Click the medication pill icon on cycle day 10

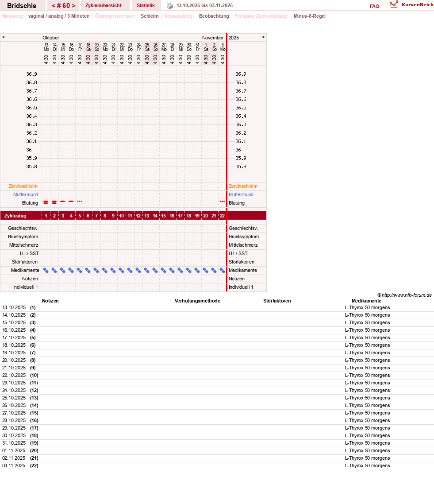coord(121,270)
